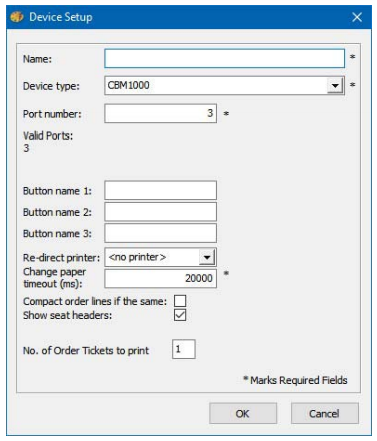
Task: Click the Button name 2 field
Action: (160, 212)
